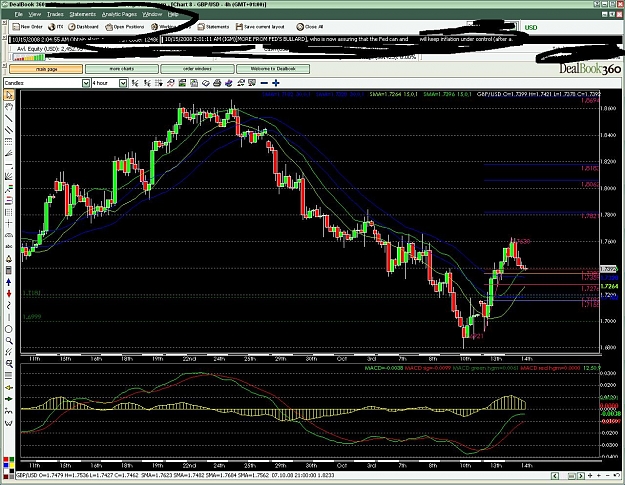Click the bell alert tool
Viewport: 625px width, 485px height.
(9, 259)
